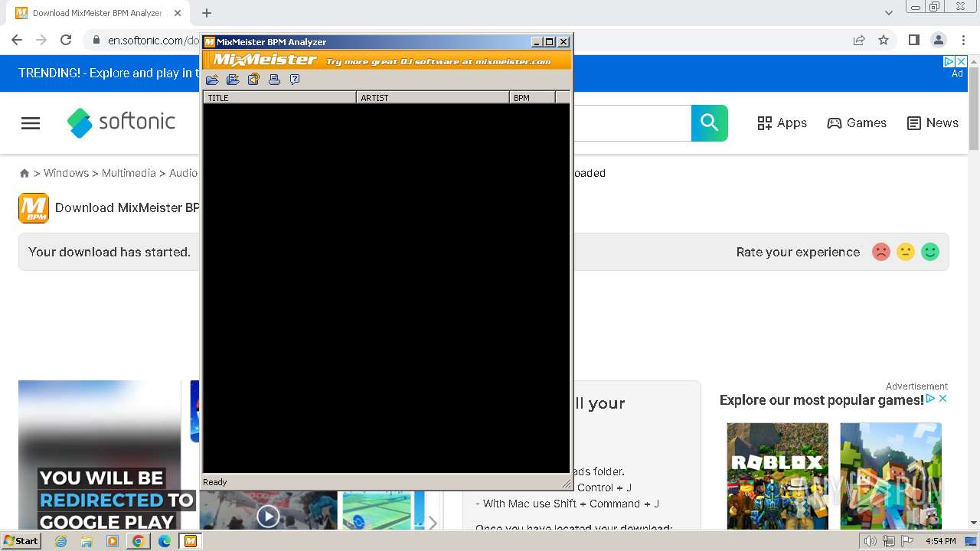Click the print icon in MixMeister toolbar
This screenshot has height=551, width=980.
coord(274,80)
